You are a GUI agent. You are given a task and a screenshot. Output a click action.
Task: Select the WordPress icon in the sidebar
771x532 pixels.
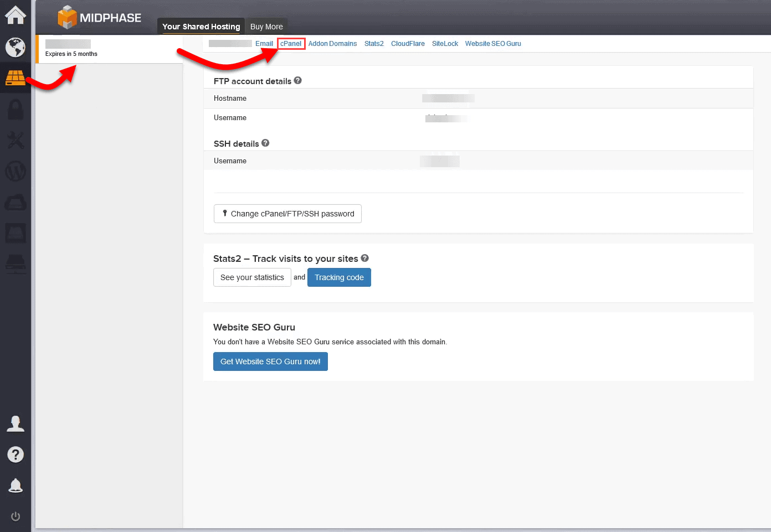click(x=15, y=171)
